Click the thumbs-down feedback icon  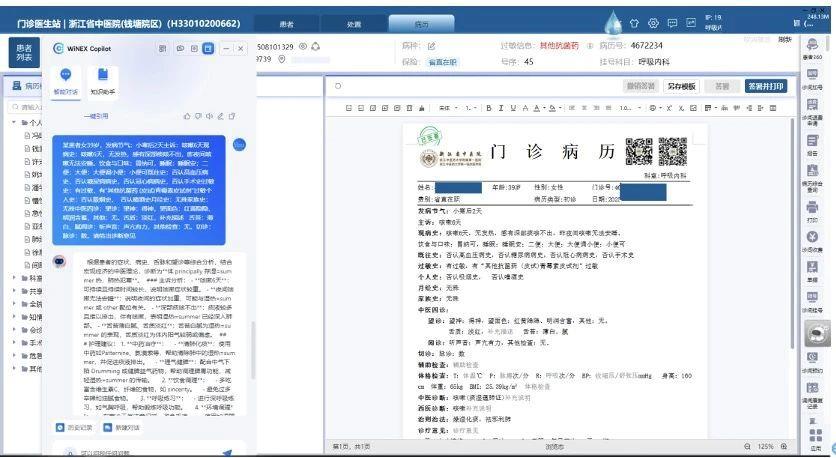click(x=198, y=116)
